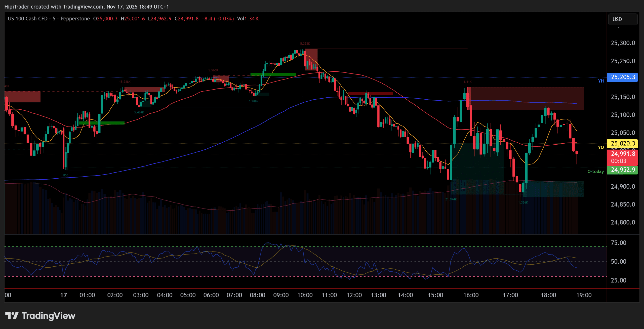Click the 25,300.0 price axis level

point(623,43)
